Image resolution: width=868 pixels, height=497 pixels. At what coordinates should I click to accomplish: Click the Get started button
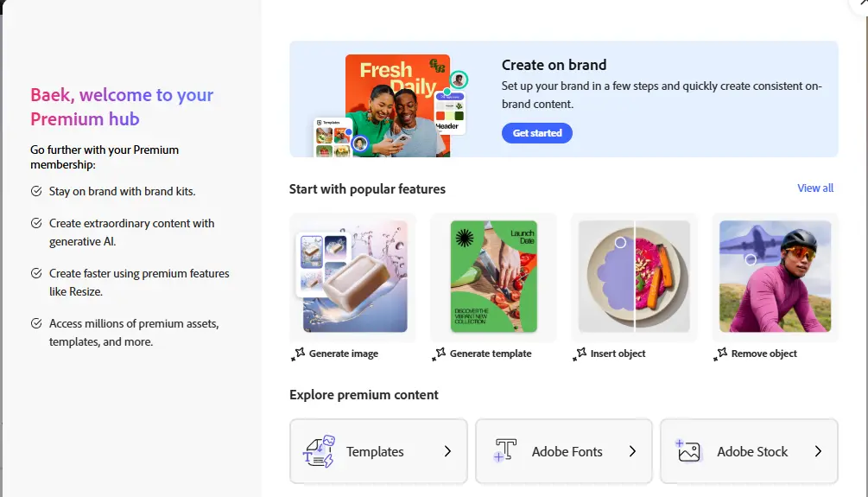pyautogui.click(x=537, y=133)
